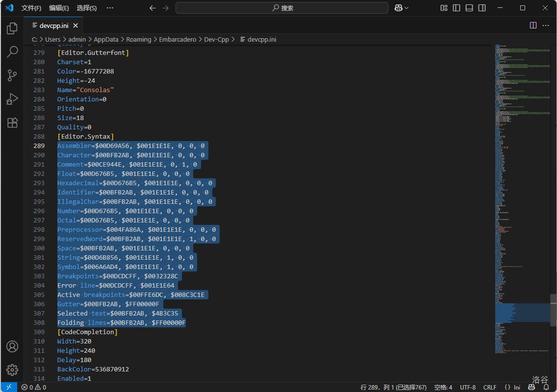Open the Accounts menu
Screen dimensions: 557x392
click(12, 346)
